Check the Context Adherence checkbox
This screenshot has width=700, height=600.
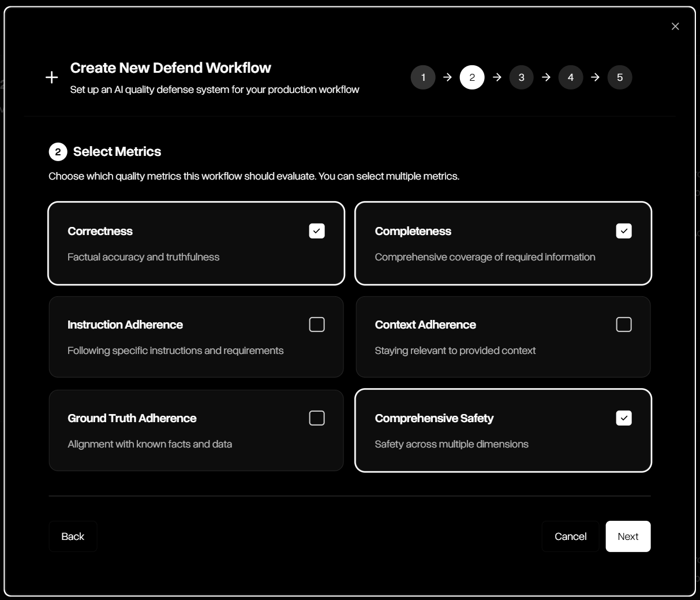coord(623,324)
